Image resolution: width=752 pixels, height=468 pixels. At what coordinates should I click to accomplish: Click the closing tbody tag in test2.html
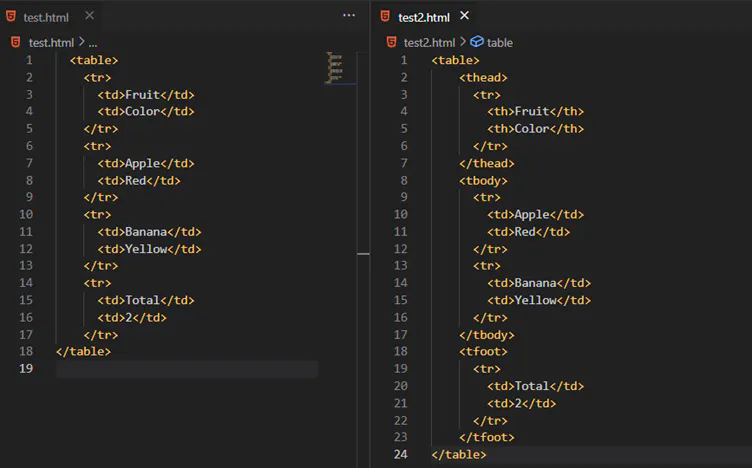(486, 335)
